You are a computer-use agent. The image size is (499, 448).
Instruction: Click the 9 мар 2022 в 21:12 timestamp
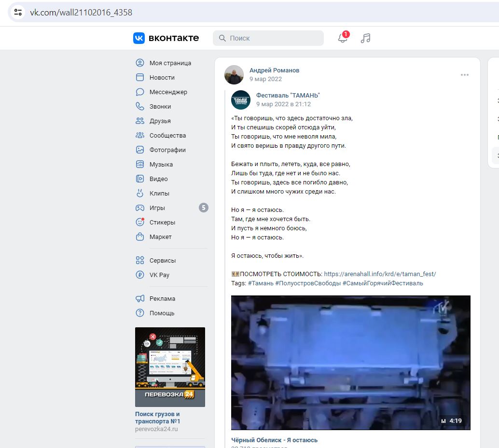(283, 104)
